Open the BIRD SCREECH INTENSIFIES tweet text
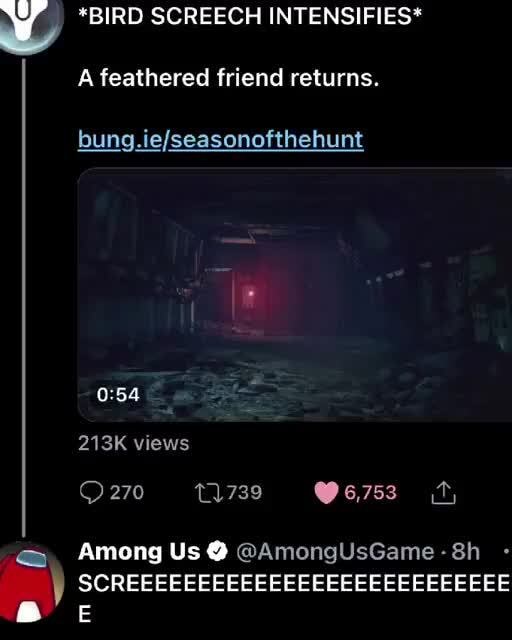This screenshot has height=640, width=512. pos(250,16)
